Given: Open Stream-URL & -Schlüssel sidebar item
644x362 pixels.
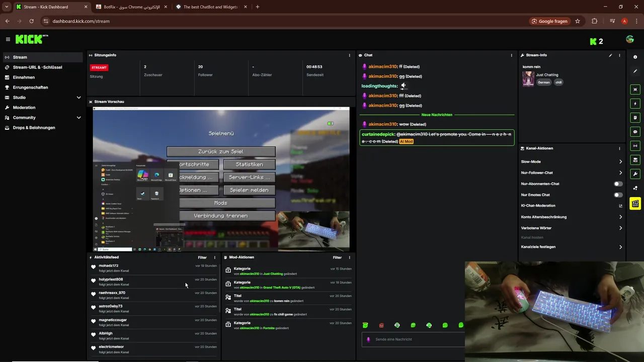Looking at the screenshot, I should click(x=43, y=67).
